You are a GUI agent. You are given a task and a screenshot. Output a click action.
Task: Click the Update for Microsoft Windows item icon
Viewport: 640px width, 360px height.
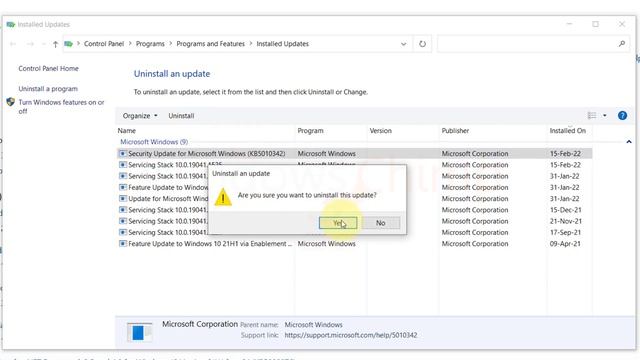click(x=122, y=199)
